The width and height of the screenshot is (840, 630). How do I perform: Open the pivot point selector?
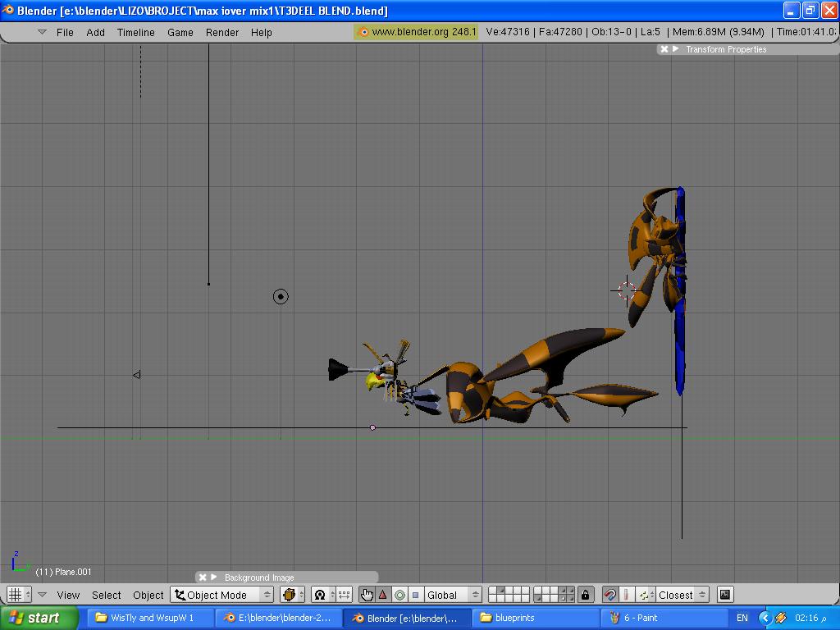[323, 595]
